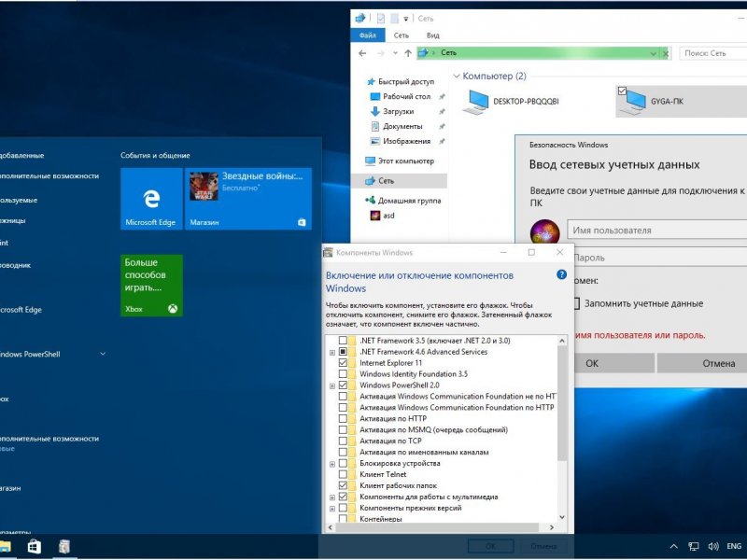This screenshot has width=747, height=560.
Task: Go up one folder level in Explorer
Action: (x=408, y=53)
